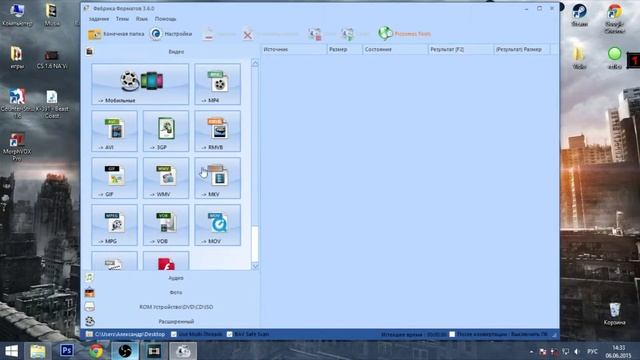
Task: Open Google Chrome from the taskbar
Action: coord(96,351)
